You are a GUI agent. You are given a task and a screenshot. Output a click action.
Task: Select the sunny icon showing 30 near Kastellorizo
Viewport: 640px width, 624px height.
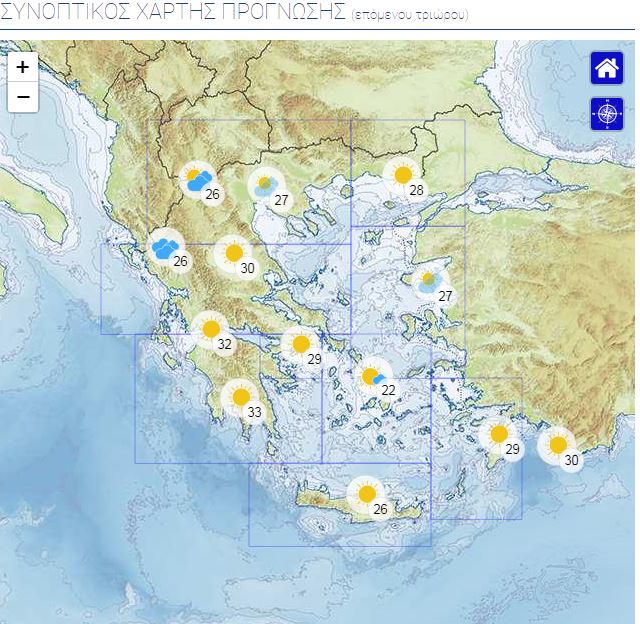(557, 445)
